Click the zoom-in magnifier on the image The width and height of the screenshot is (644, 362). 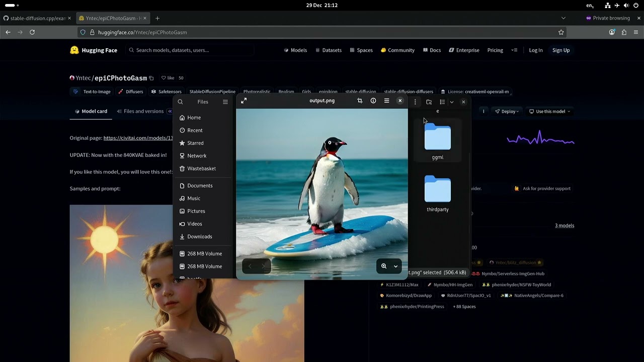(384, 266)
